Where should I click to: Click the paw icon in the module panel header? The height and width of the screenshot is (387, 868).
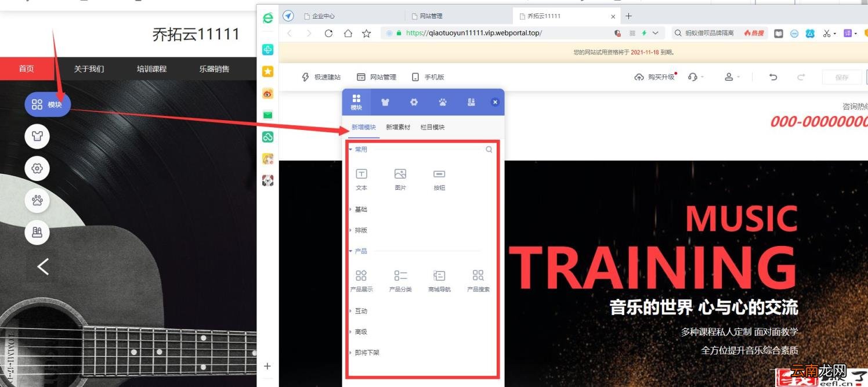443,102
